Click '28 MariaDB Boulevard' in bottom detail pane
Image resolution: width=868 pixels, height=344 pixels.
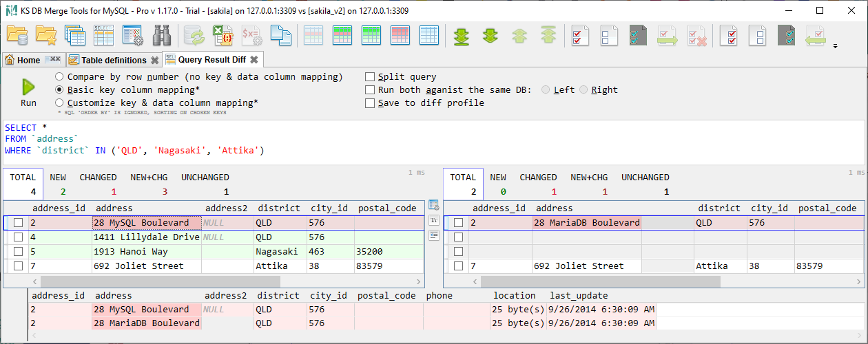[146, 323]
